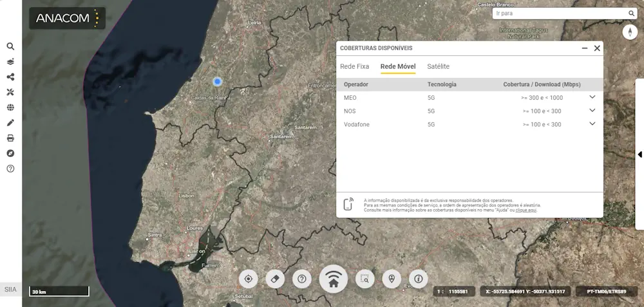This screenshot has height=307, width=644.
Task: Expand the Vodafone 5G coverage row
Action: [x=592, y=124]
